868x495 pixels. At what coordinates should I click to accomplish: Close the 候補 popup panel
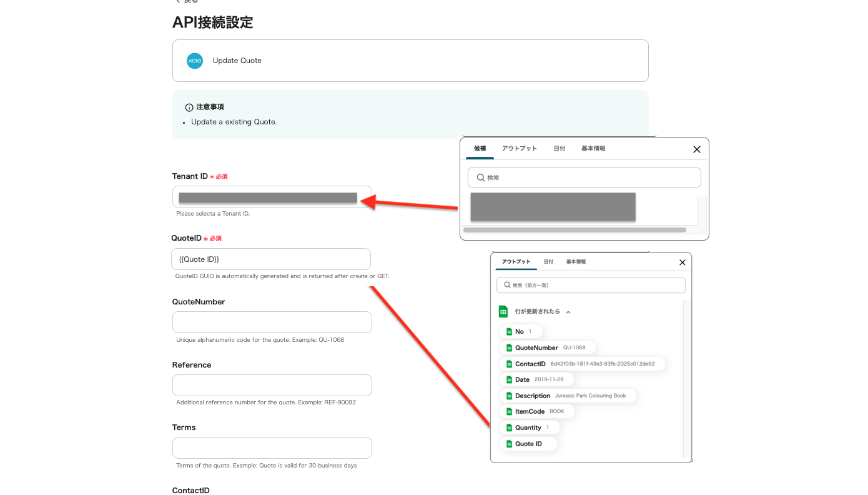(x=697, y=149)
